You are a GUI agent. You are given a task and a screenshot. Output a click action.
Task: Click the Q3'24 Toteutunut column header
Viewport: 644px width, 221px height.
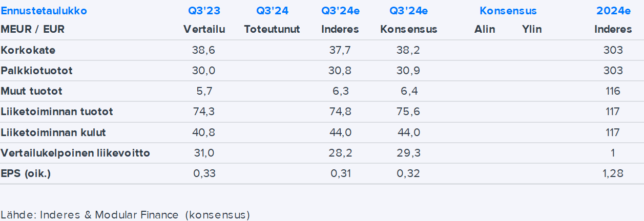272,29
